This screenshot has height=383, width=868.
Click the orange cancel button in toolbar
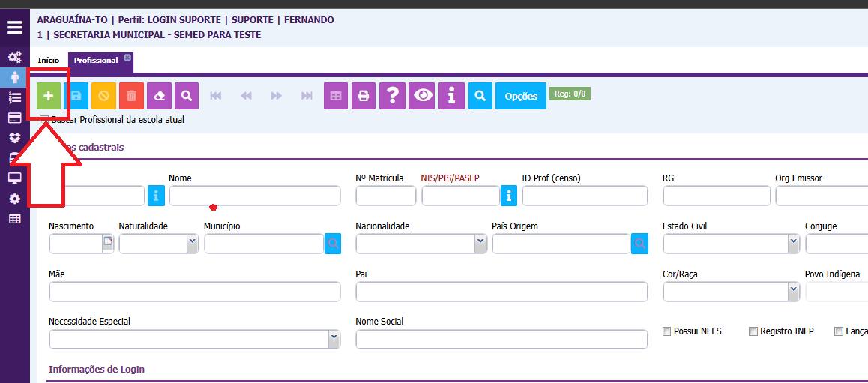[103, 96]
